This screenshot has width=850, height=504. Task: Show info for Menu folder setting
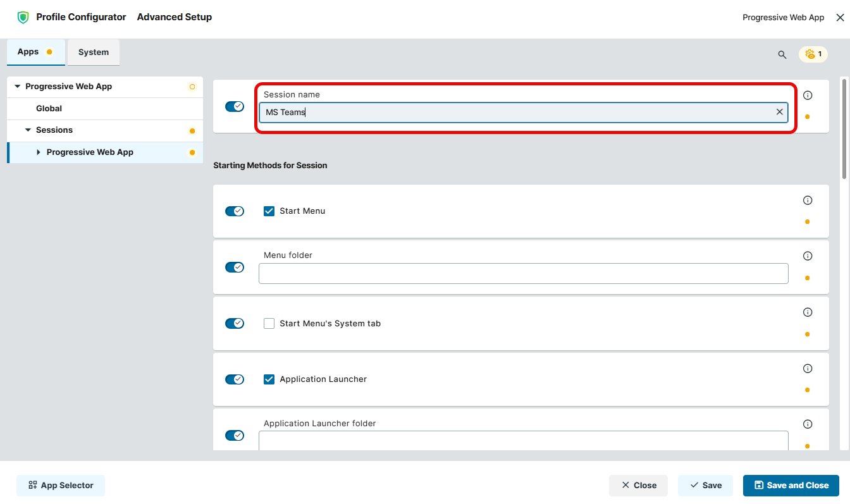808,256
